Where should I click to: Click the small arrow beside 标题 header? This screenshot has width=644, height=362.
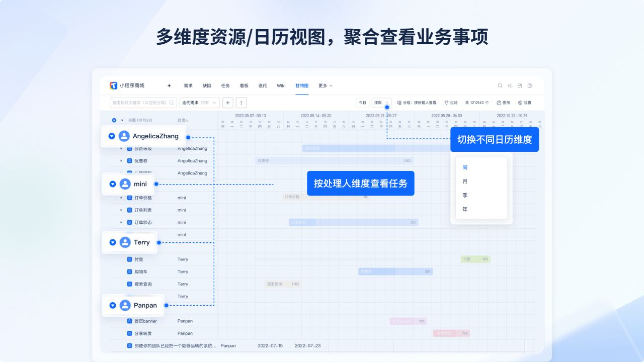[x=122, y=120]
